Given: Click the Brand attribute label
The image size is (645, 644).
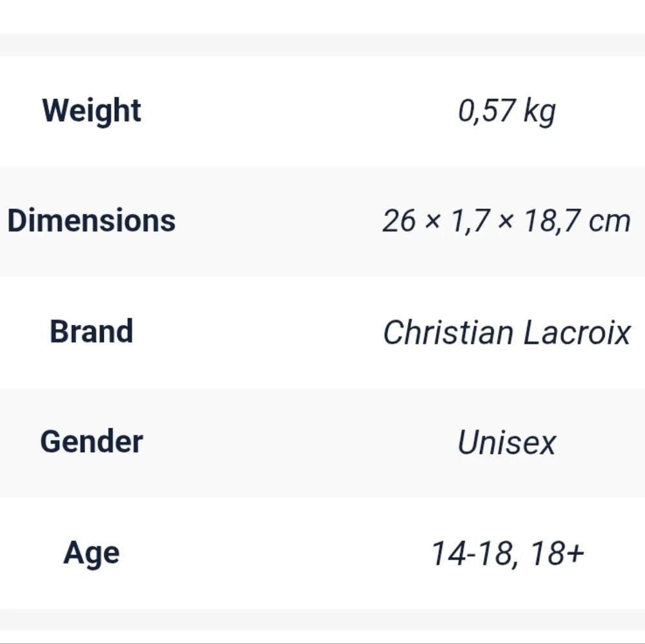Looking at the screenshot, I should coord(92,331).
